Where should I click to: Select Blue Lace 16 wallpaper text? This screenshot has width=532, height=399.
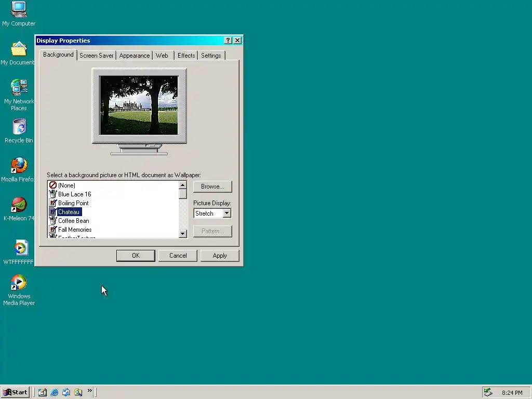[x=75, y=194]
